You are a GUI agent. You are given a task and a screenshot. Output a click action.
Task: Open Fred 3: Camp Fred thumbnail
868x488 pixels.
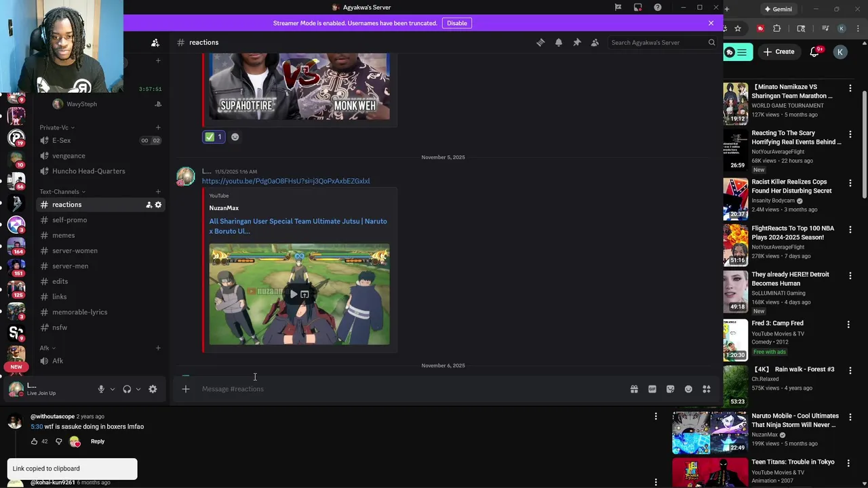click(x=735, y=340)
